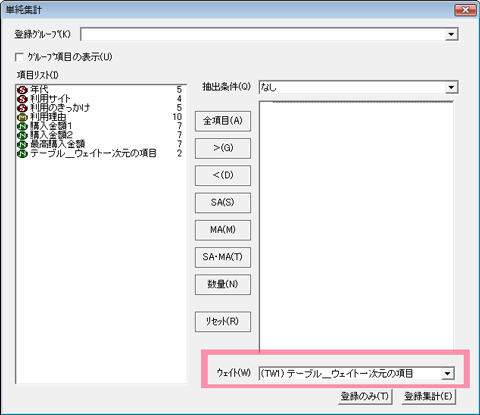
Task: Click the S icon next to 利用サイト
Action: (23, 99)
